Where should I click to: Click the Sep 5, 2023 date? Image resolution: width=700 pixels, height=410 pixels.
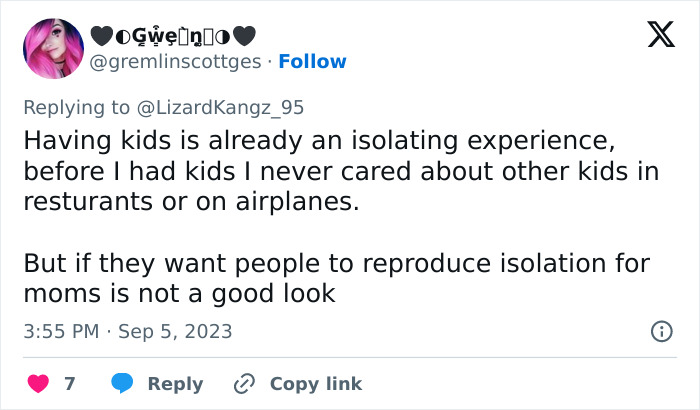(175, 331)
